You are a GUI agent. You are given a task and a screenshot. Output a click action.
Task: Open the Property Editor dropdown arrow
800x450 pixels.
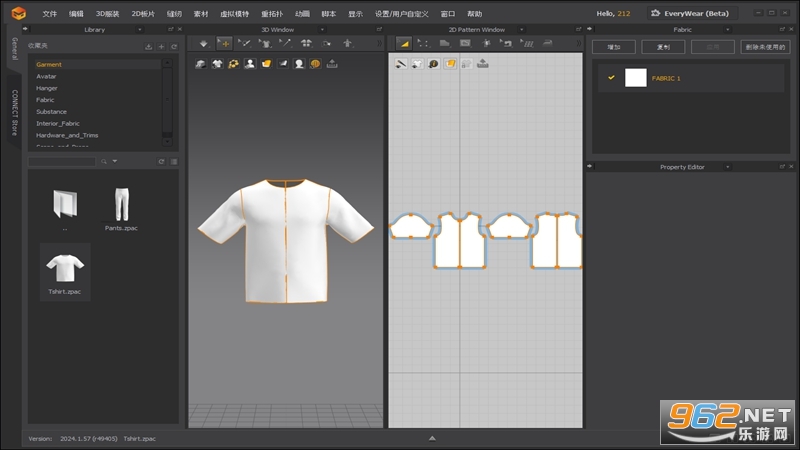coord(728,167)
